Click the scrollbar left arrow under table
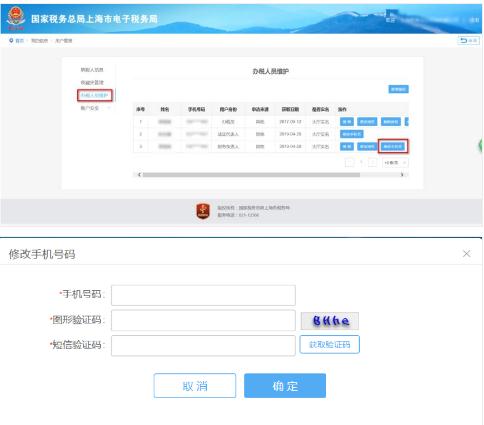 click(139, 175)
